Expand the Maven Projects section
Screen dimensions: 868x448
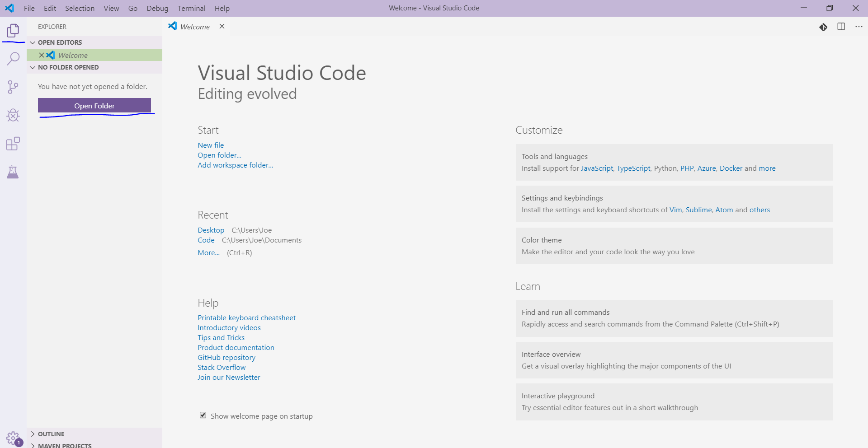point(94,445)
